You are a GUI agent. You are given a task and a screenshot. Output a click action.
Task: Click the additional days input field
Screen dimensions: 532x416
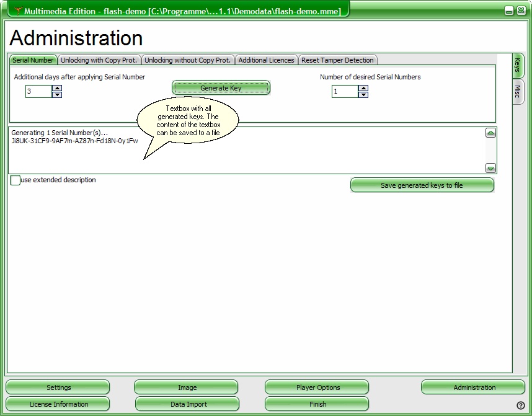coord(38,92)
